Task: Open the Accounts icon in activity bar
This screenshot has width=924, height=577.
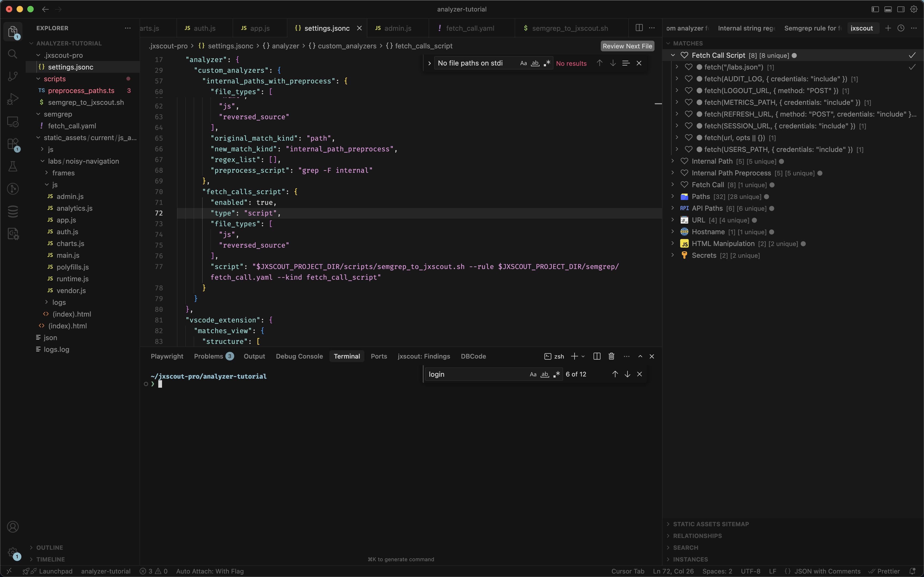Action: click(13, 527)
